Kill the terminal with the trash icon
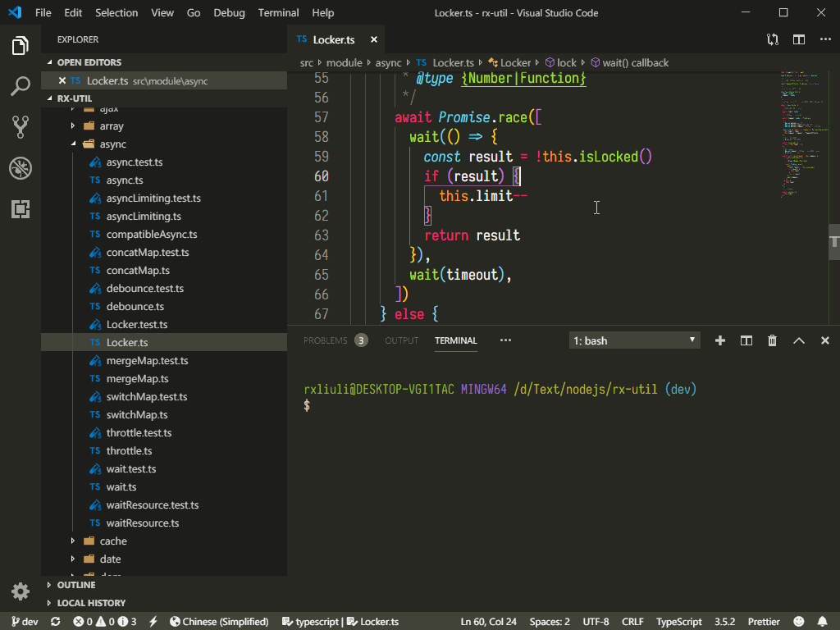The height and width of the screenshot is (630, 840). pos(772,340)
